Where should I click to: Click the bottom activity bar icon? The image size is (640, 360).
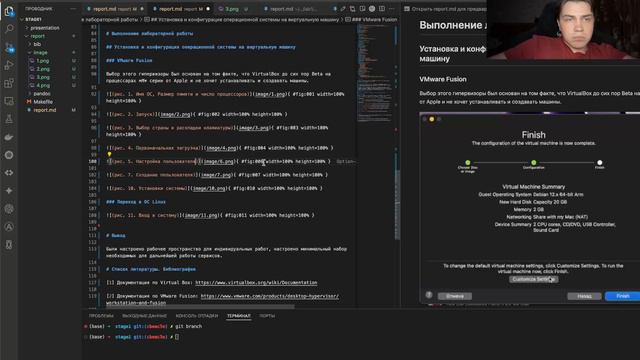pyautogui.click(x=9, y=244)
